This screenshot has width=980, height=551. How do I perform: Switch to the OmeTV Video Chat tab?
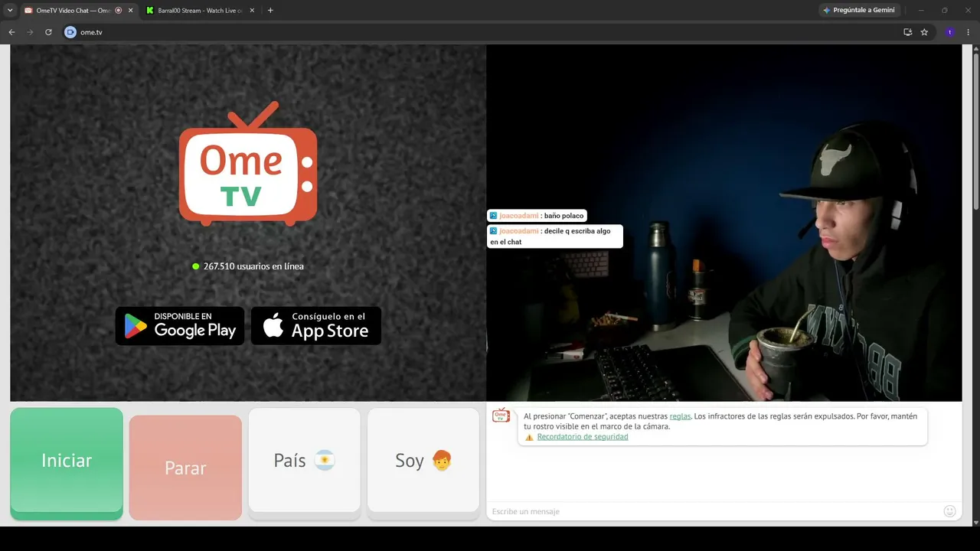click(78, 11)
